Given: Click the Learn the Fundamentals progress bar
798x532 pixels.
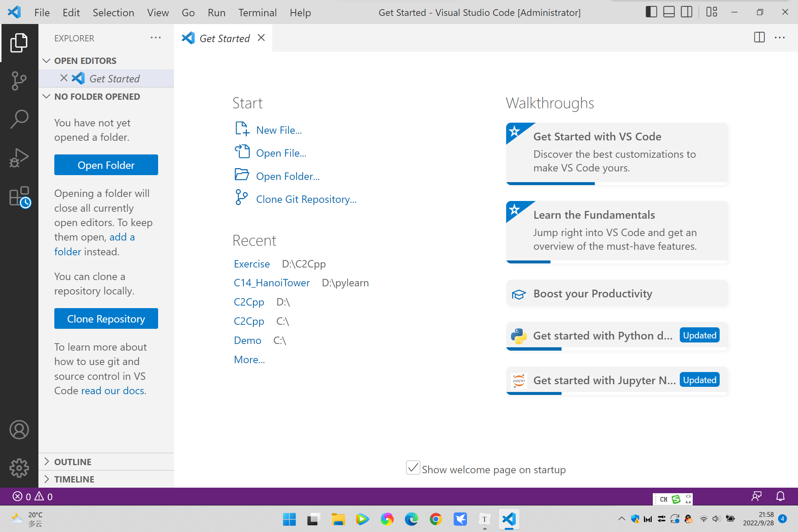Looking at the screenshot, I should (528, 262).
